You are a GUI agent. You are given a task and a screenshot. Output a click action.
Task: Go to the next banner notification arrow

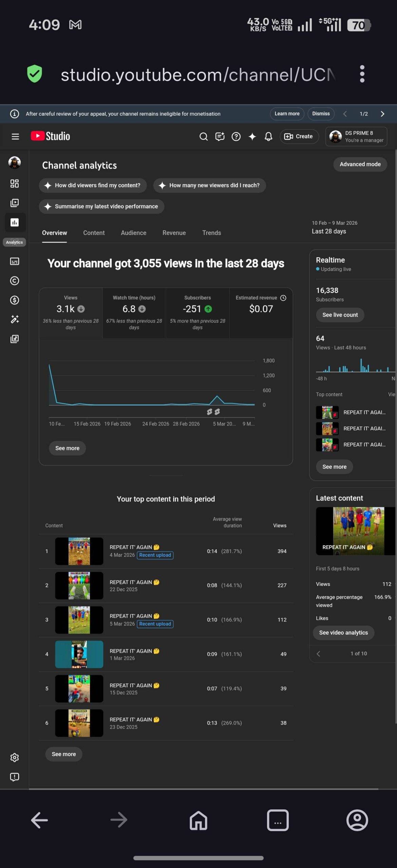tap(382, 114)
